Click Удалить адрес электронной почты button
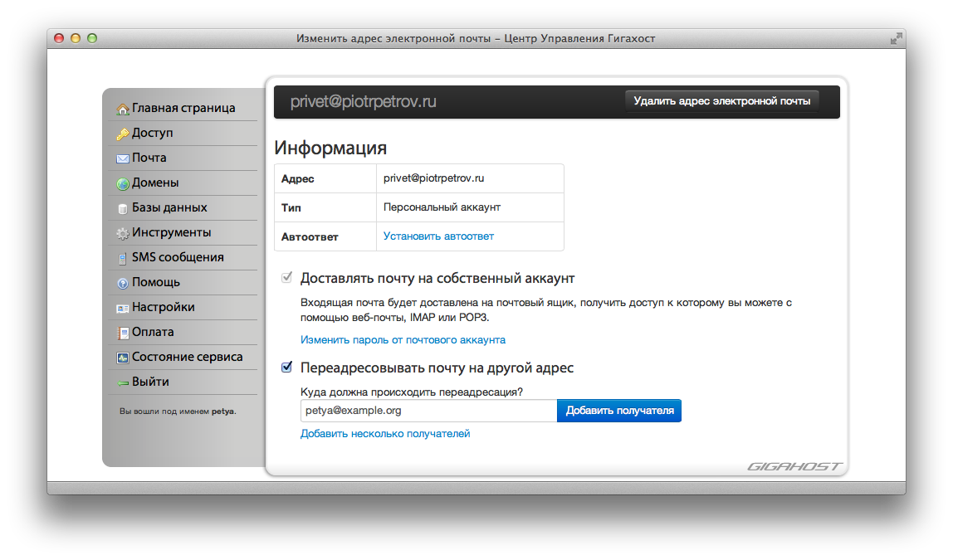 pyautogui.click(x=722, y=101)
